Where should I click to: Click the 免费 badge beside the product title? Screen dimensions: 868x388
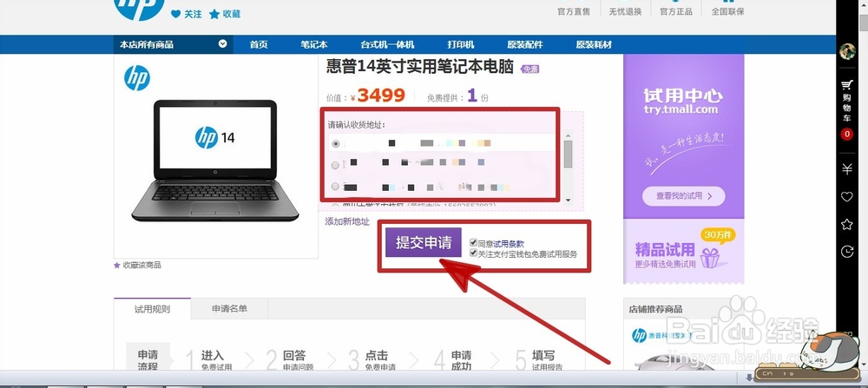tap(529, 69)
